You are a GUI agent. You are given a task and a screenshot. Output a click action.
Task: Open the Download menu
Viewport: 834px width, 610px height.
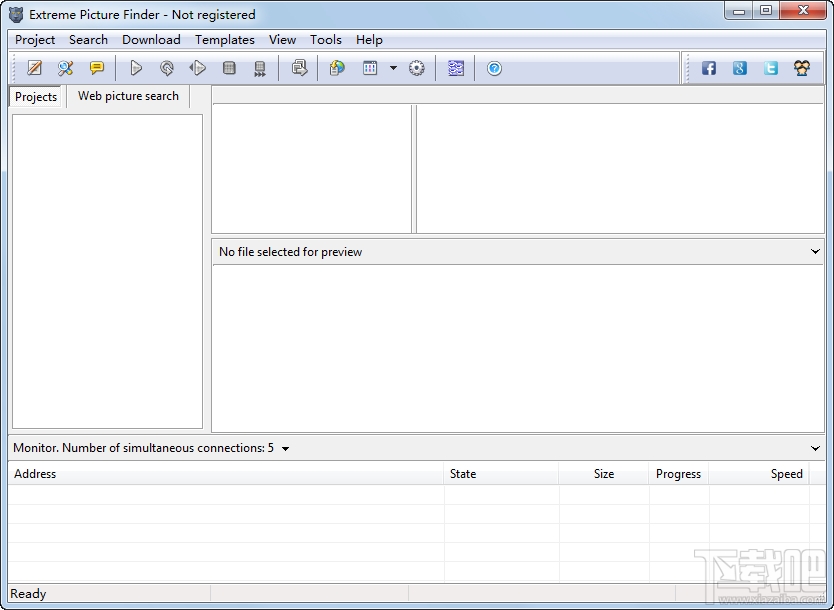click(151, 40)
